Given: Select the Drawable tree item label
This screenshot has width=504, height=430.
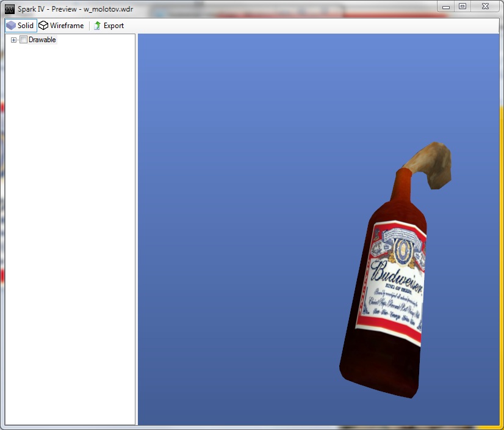Looking at the screenshot, I should [x=42, y=40].
